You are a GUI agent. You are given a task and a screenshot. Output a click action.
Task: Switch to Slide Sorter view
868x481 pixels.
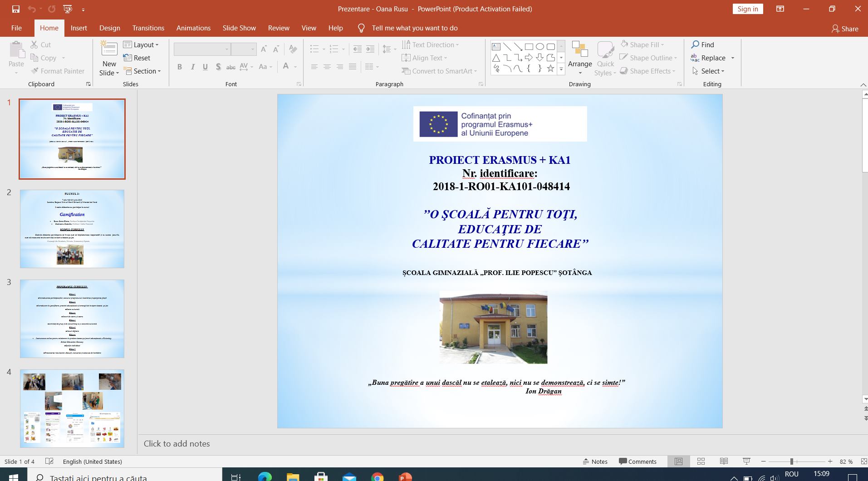[x=701, y=461]
